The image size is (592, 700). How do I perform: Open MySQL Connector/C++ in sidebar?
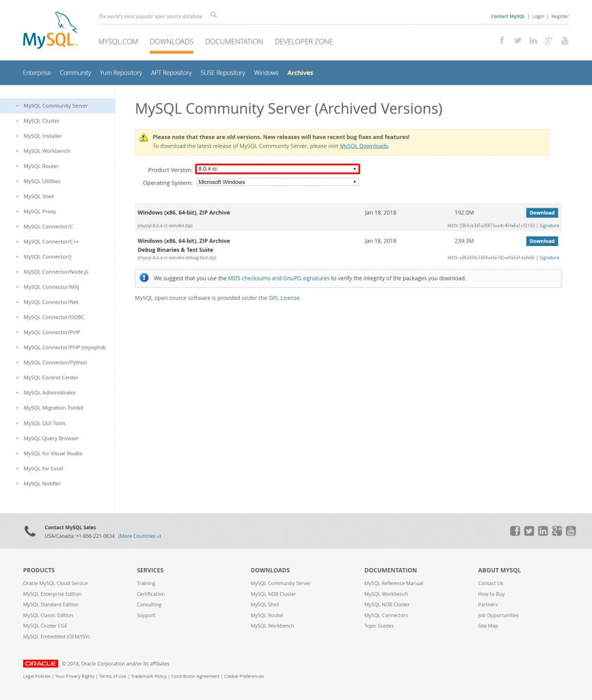[x=51, y=241]
